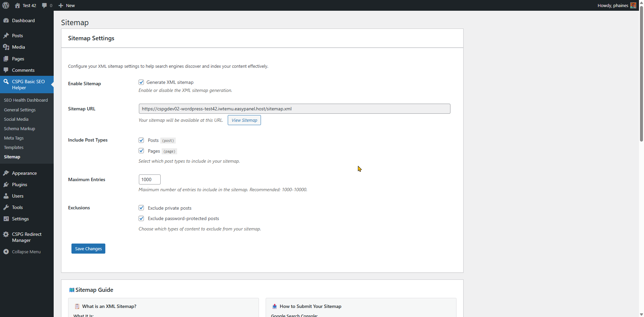Uncheck Generate XML sitemap
This screenshot has width=644, height=317.
[141, 82]
